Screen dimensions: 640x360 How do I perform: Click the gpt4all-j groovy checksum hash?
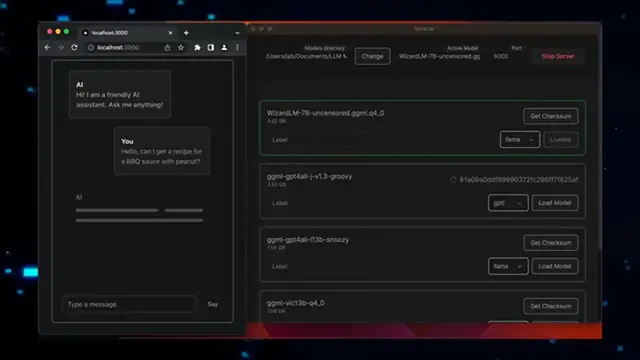519,180
